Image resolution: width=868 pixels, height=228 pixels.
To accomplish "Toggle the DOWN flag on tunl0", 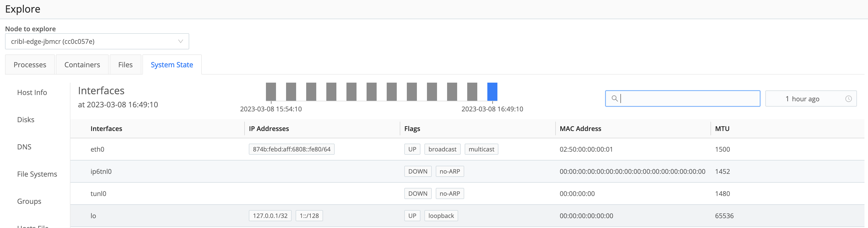I will [x=418, y=193].
